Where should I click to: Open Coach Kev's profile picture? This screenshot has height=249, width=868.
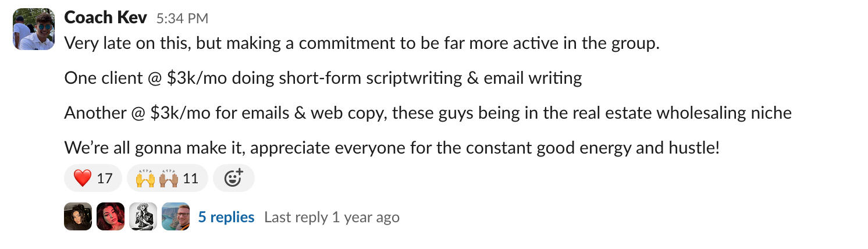(34, 29)
